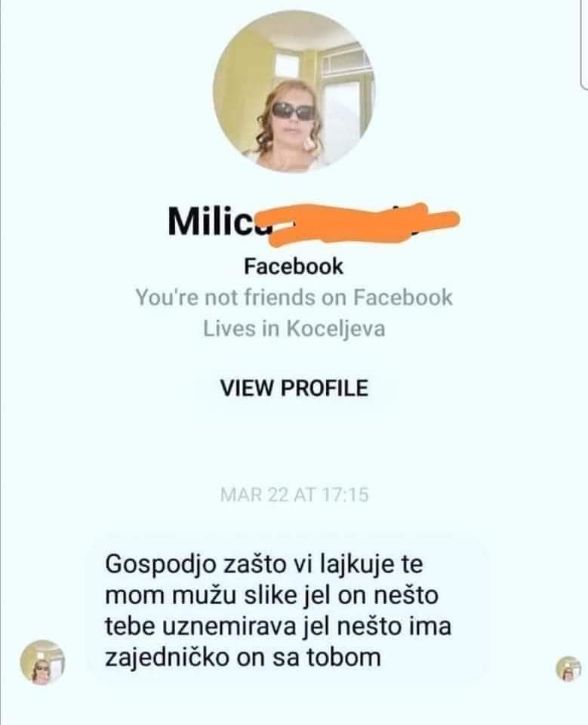Click the MAR 22 AT 17:15 timestamp
This screenshot has width=588, height=725.
[x=294, y=495]
